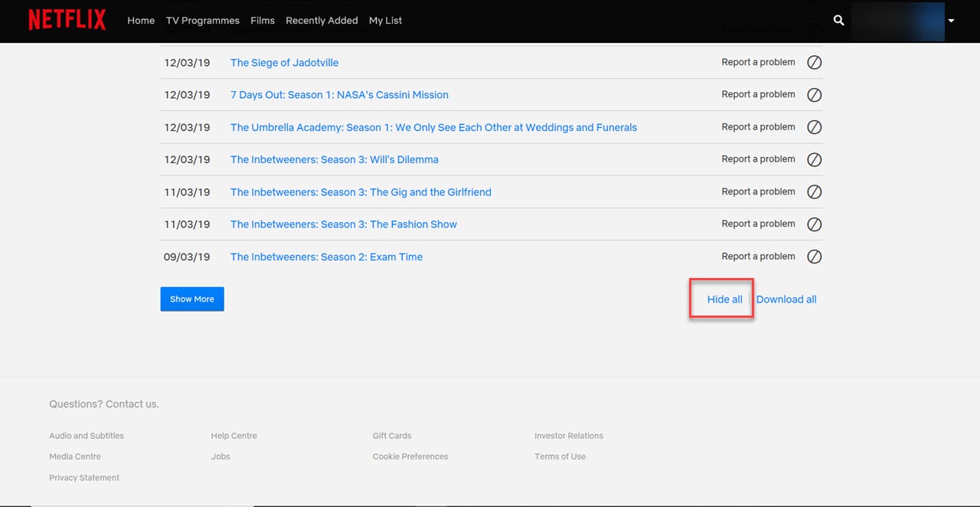Image resolution: width=980 pixels, height=507 pixels.
Task: Hide The Siege of Jadotville from history
Action: tap(815, 63)
